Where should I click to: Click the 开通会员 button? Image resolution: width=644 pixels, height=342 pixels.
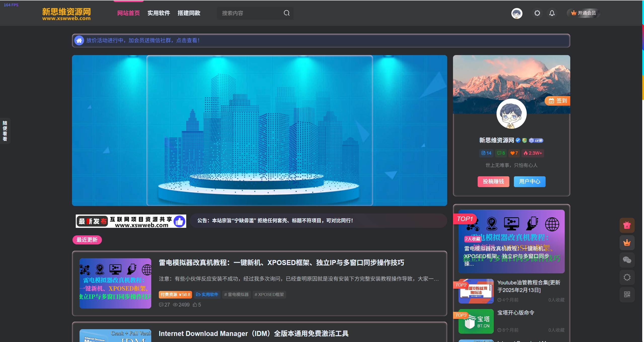click(583, 13)
